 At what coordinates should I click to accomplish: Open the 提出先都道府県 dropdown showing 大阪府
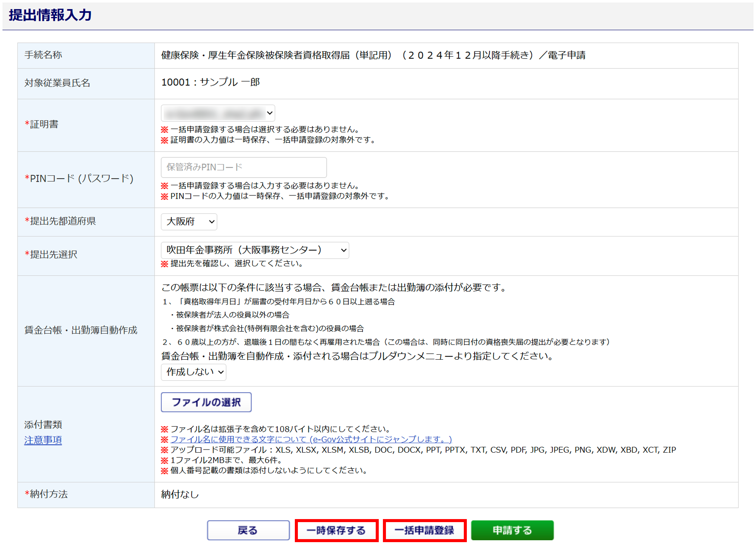point(189,222)
